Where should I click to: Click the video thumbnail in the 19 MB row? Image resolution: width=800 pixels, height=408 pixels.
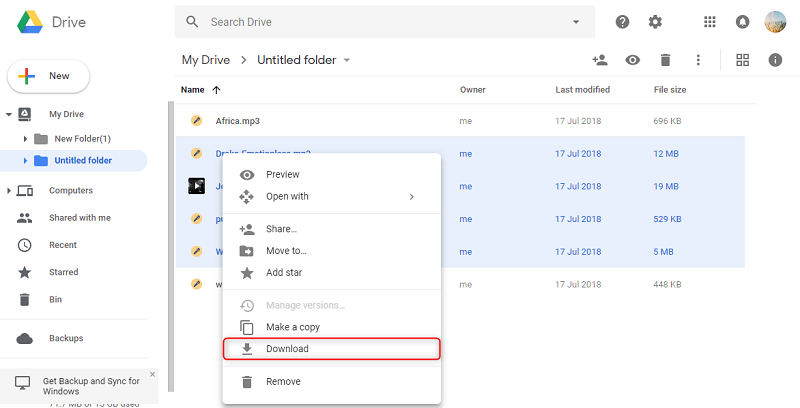tap(196, 186)
